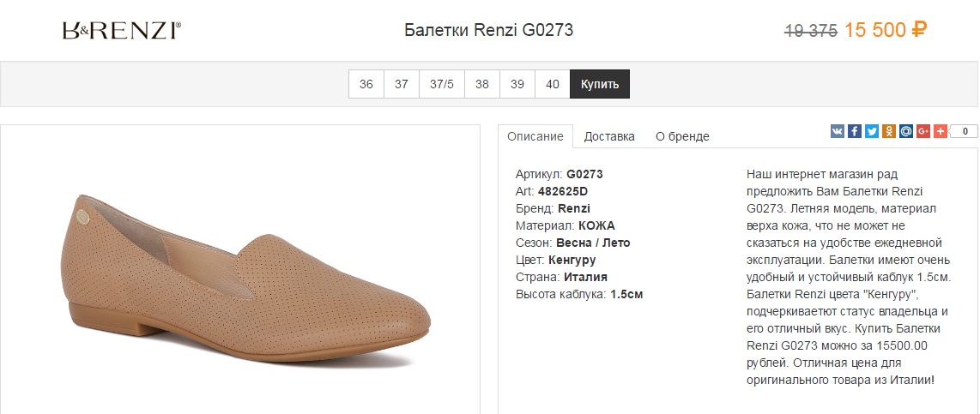Share via Odnoklassniki icon
The height and width of the screenshot is (414, 980).
889,131
